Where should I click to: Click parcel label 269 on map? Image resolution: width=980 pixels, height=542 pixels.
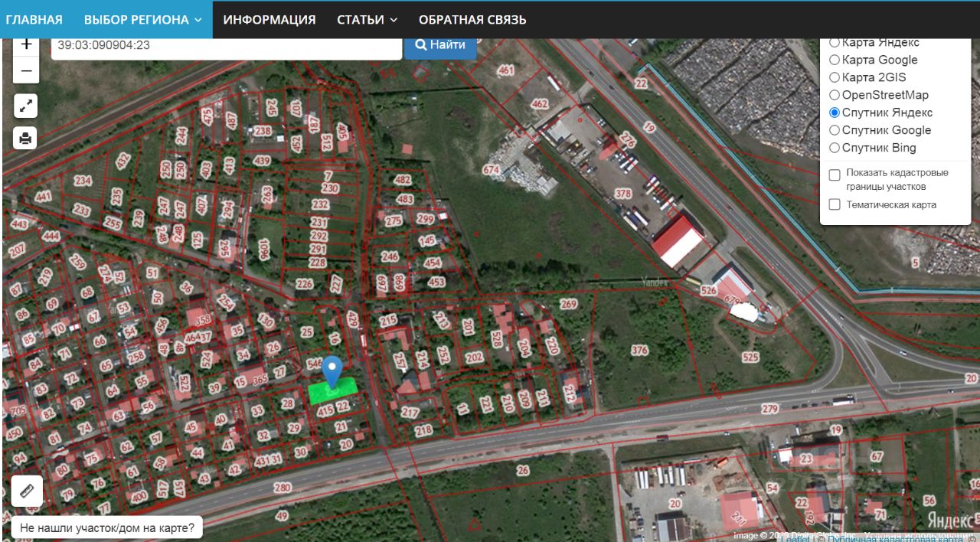coord(568,304)
